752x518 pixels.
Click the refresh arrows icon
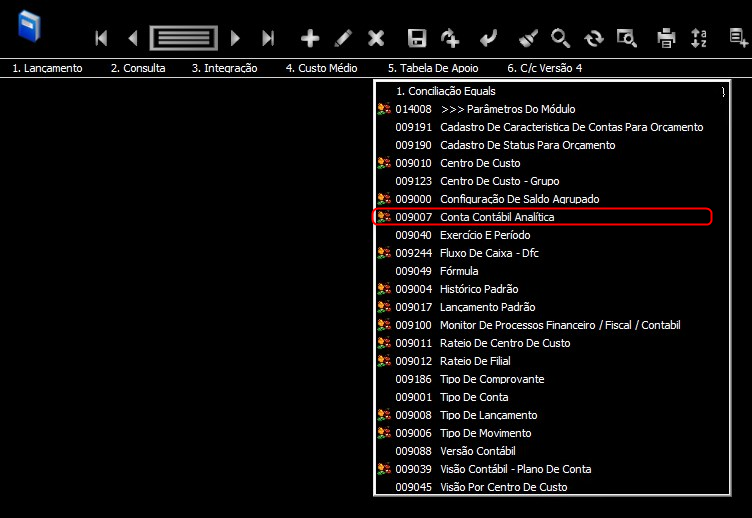pos(594,38)
